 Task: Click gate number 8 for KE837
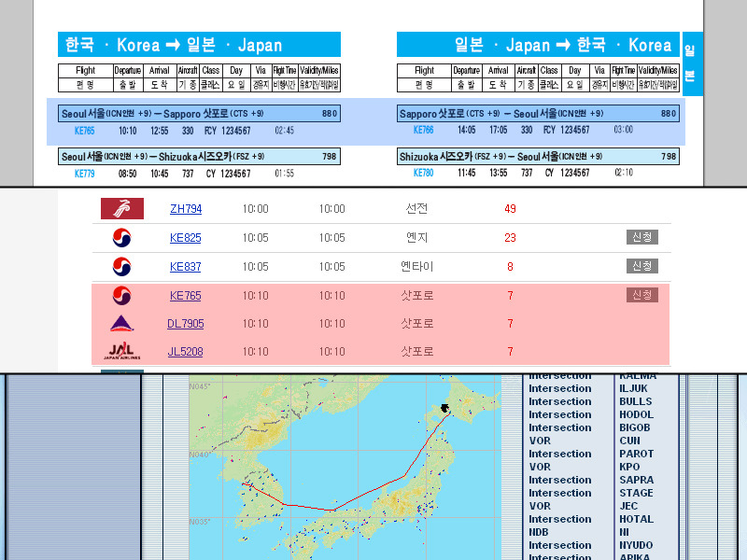coord(510,267)
